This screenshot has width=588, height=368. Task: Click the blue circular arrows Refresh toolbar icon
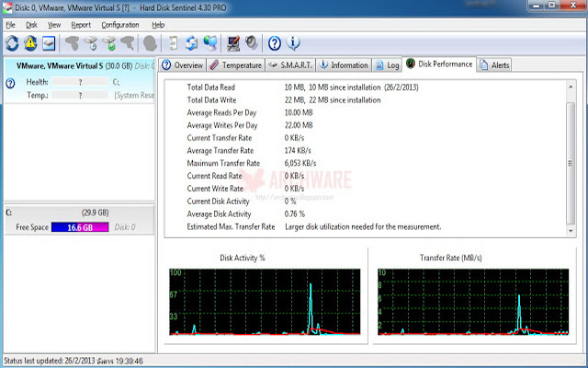[x=12, y=43]
